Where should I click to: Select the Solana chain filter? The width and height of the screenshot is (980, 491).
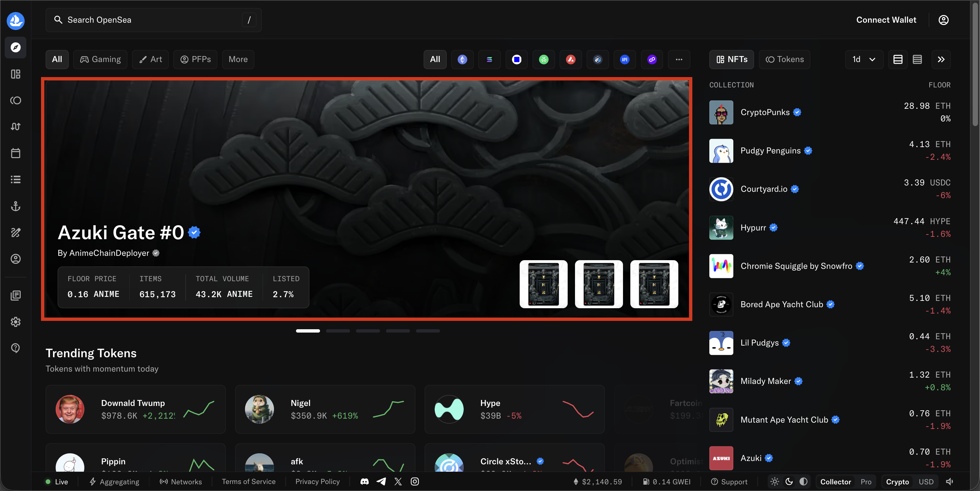pyautogui.click(x=489, y=59)
